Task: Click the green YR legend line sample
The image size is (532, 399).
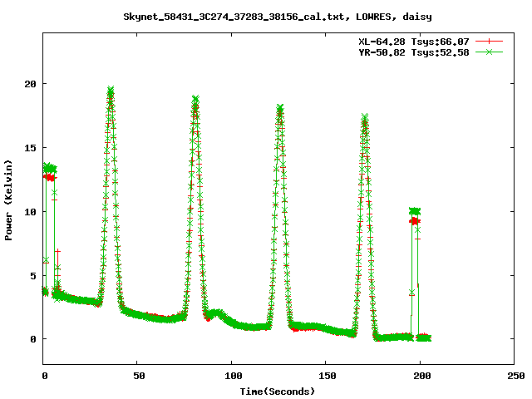Action: pyautogui.click(x=489, y=52)
